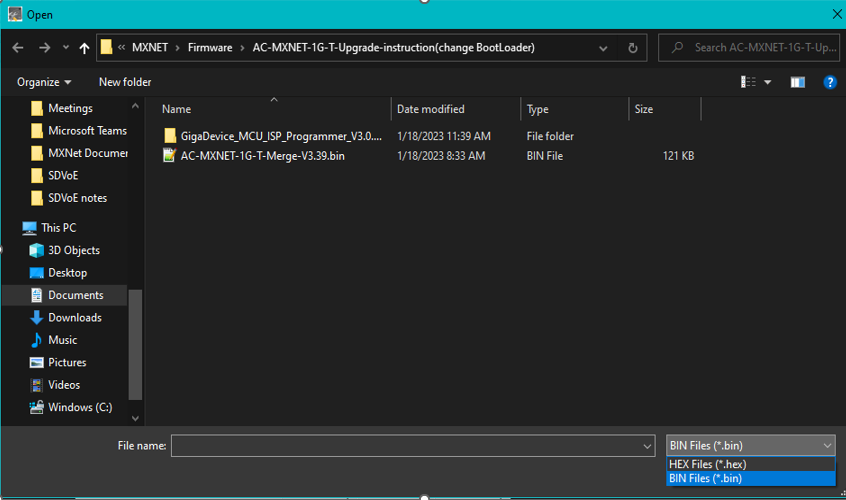Expand the chevron after MXNET breadcrumb

[x=177, y=48]
